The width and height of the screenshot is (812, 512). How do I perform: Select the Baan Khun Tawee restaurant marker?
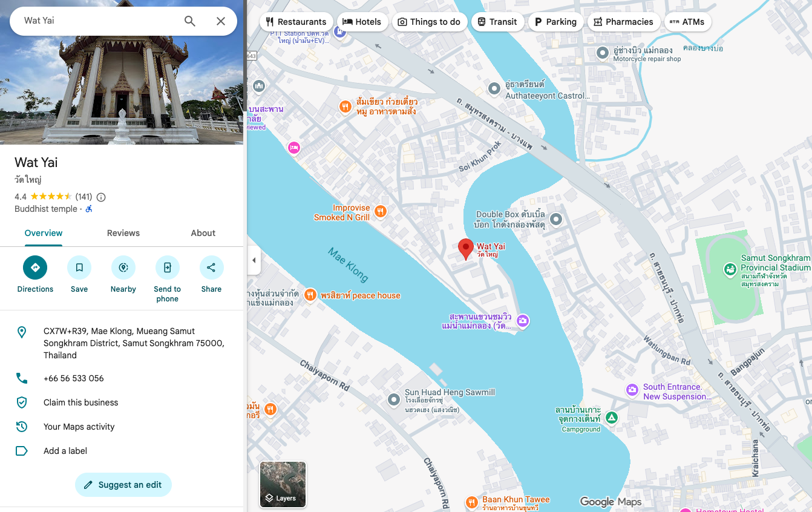[471, 502]
